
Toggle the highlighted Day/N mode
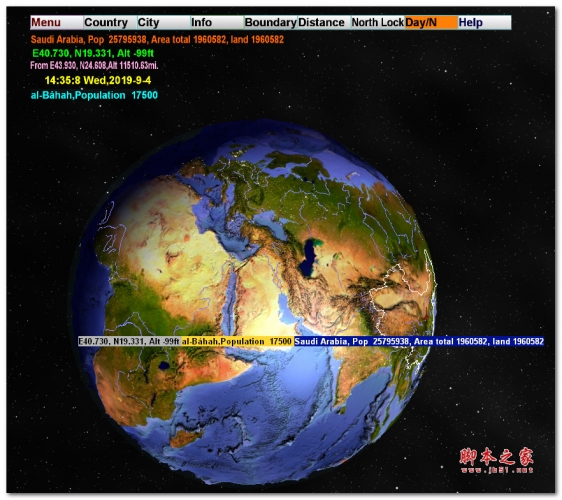431,22
